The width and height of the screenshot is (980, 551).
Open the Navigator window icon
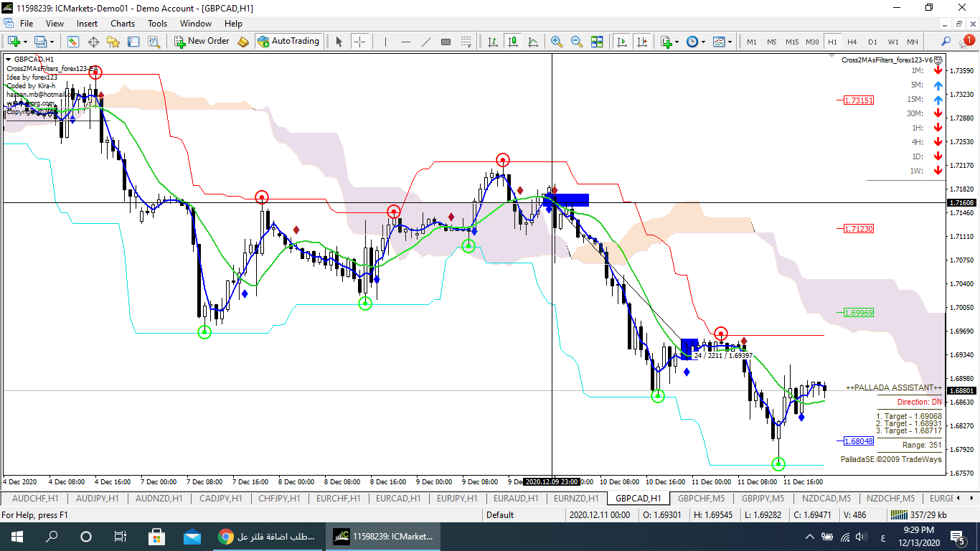(x=113, y=42)
